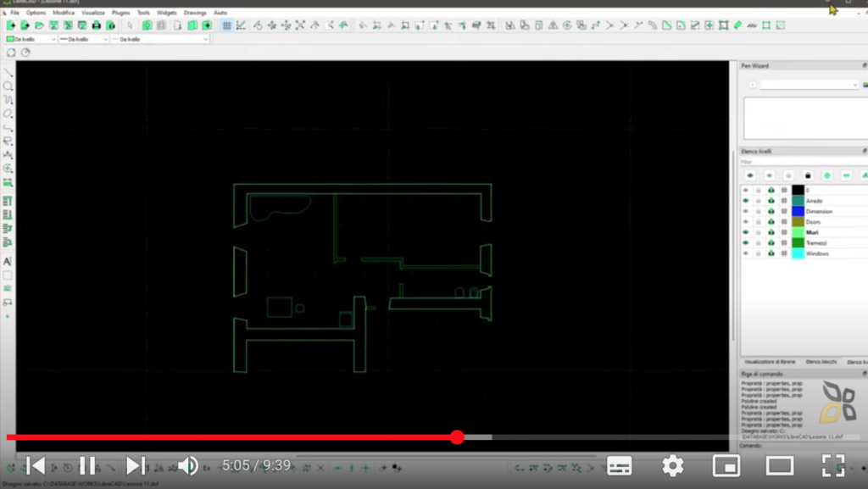Screen dimensions: 868x489
Task: Open the File menu
Action: (x=15, y=13)
